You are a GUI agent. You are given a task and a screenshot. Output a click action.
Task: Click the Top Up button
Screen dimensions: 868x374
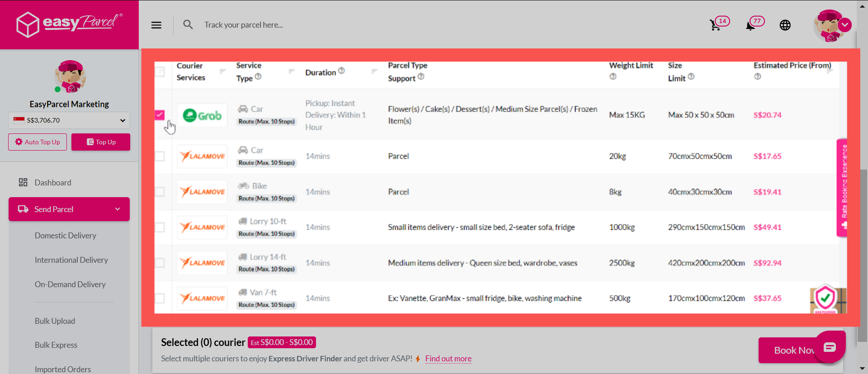[x=101, y=142]
